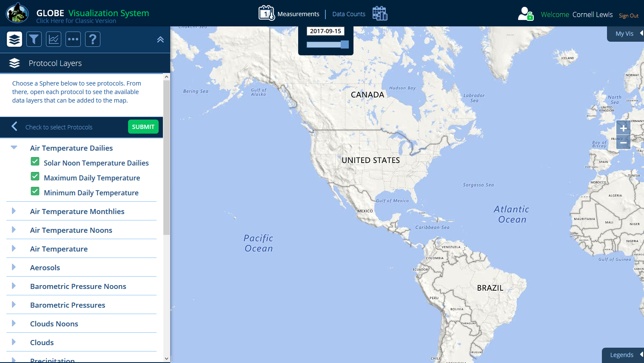Screen dimensions: 644x363
Task: Click the scrollbar down arrow
Action: coord(166,359)
